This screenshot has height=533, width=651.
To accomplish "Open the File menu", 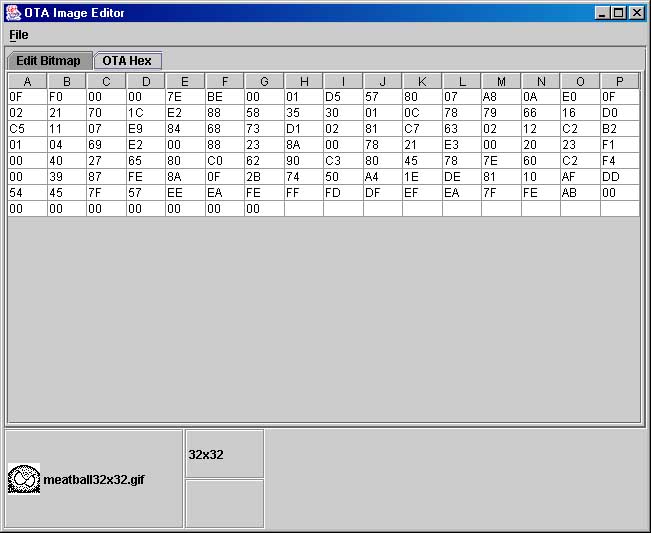I will 19,34.
